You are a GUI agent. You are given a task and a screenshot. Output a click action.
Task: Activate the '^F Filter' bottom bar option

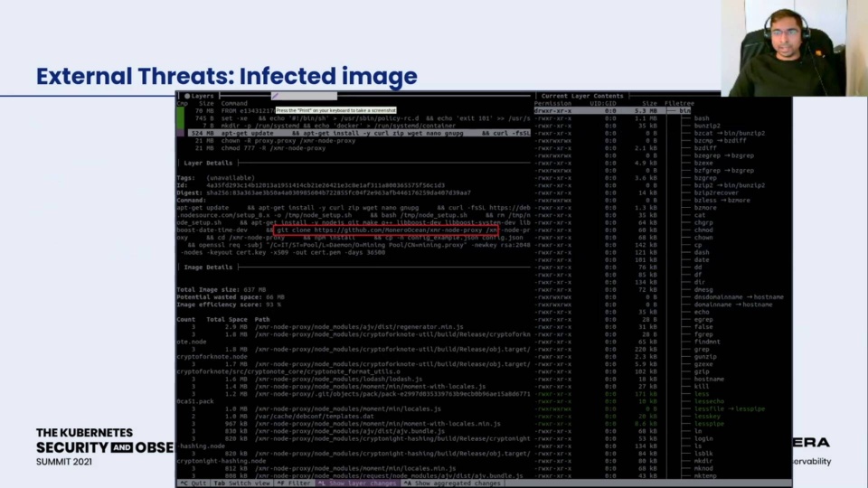coord(294,483)
